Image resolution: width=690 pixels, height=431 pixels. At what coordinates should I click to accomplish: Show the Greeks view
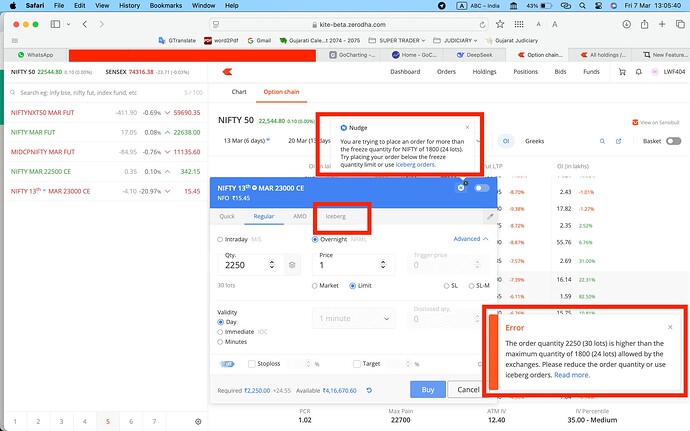pyautogui.click(x=534, y=141)
